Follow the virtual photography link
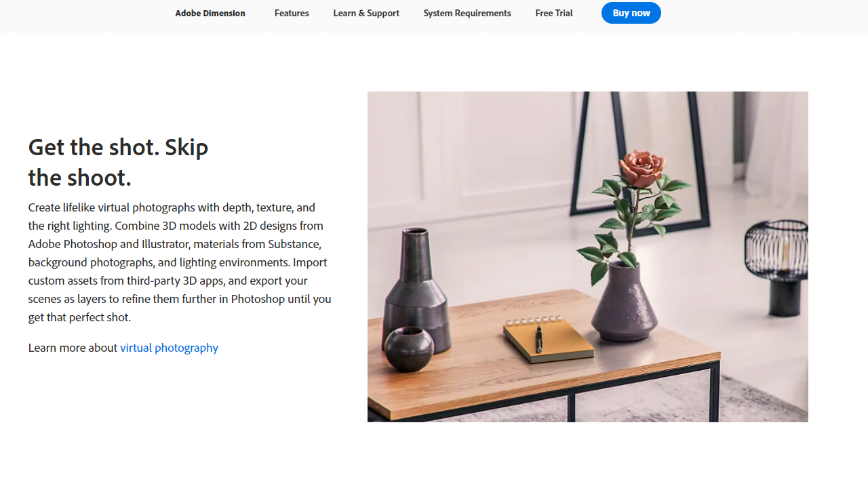Screen dimensions: 868x488 [x=170, y=348]
